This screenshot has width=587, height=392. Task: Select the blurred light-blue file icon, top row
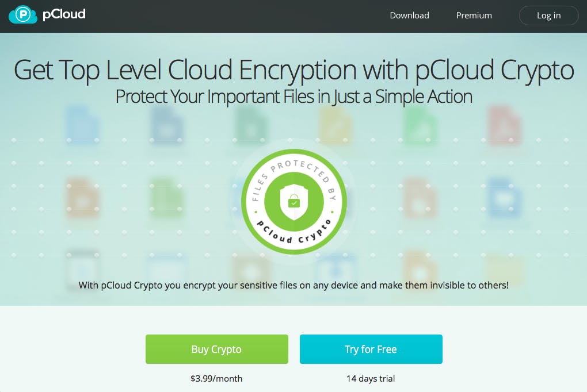pos(82,125)
